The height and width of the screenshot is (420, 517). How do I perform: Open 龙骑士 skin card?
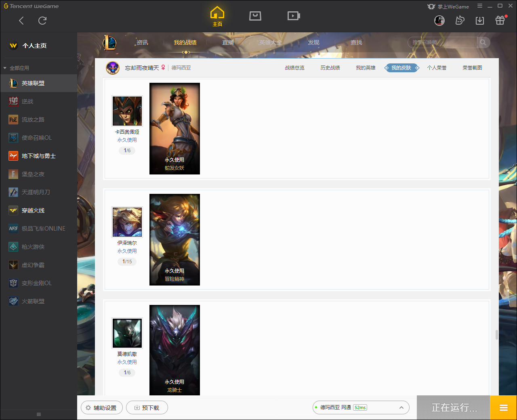tap(174, 350)
